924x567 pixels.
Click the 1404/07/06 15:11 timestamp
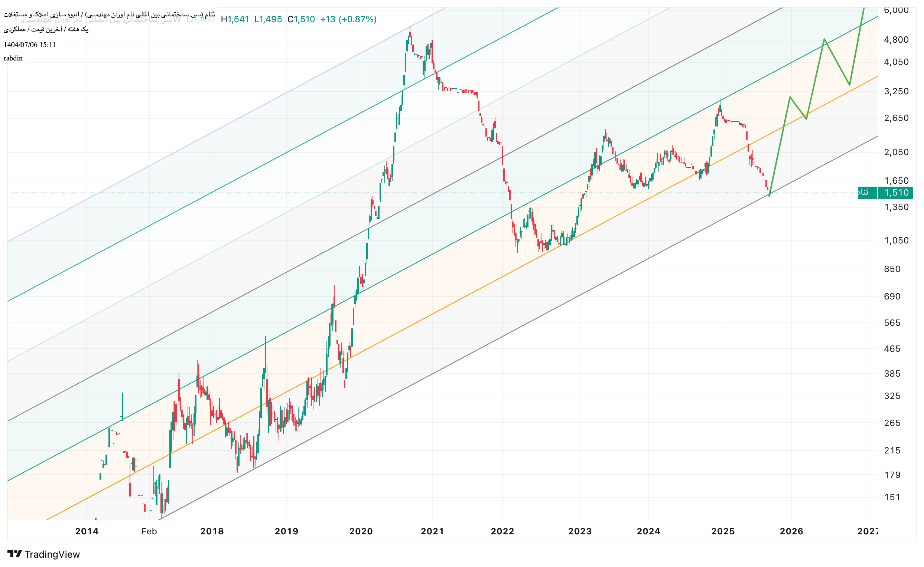[x=30, y=45]
